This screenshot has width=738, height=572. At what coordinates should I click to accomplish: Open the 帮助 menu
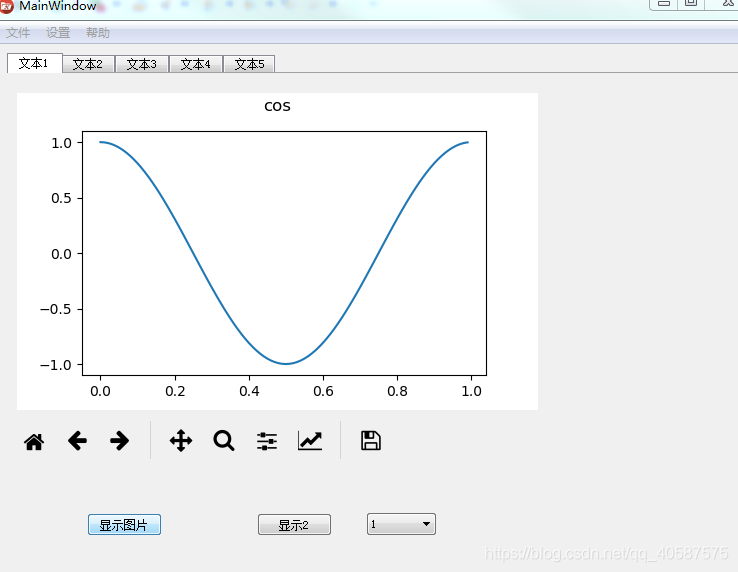click(x=98, y=32)
